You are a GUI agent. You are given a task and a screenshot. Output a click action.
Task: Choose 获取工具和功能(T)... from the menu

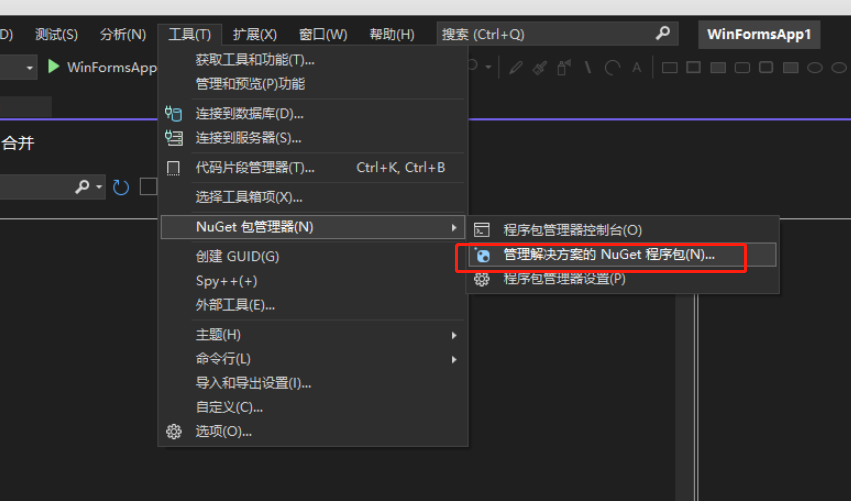(313, 60)
